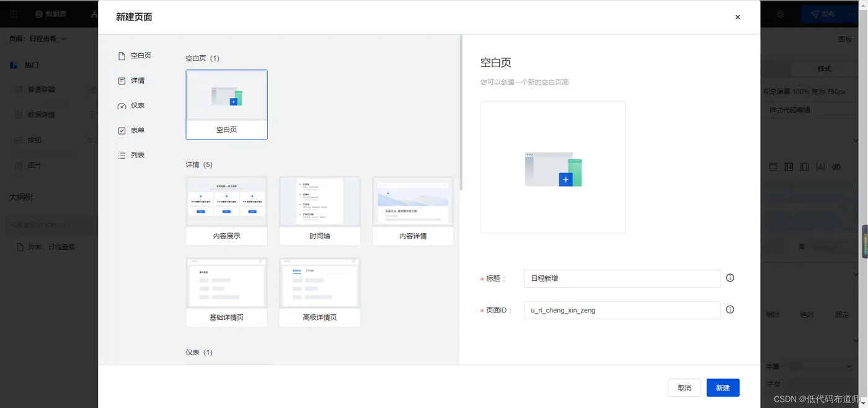
Task: Select the 表单 category in the sidebar
Action: [x=131, y=130]
